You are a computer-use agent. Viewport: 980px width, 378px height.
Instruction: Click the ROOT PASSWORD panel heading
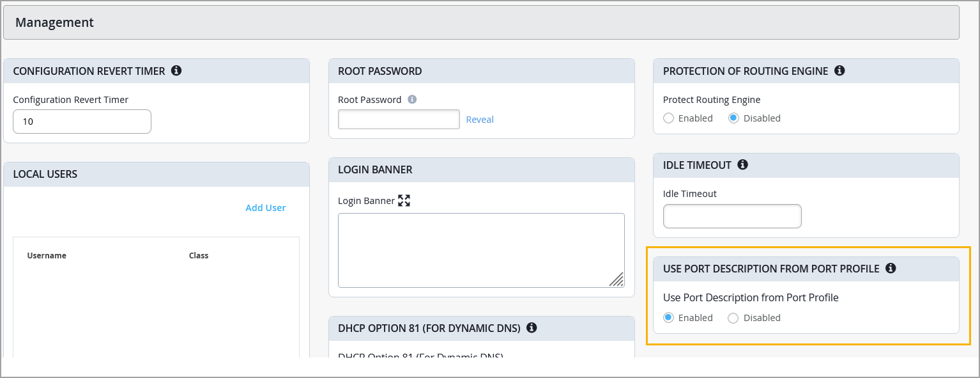pyautogui.click(x=380, y=71)
